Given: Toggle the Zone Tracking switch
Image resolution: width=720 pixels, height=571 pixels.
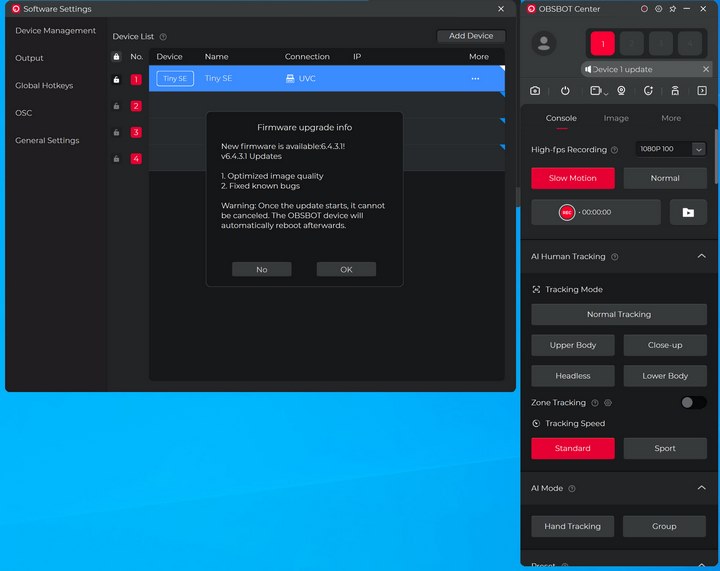Looking at the screenshot, I should [692, 402].
